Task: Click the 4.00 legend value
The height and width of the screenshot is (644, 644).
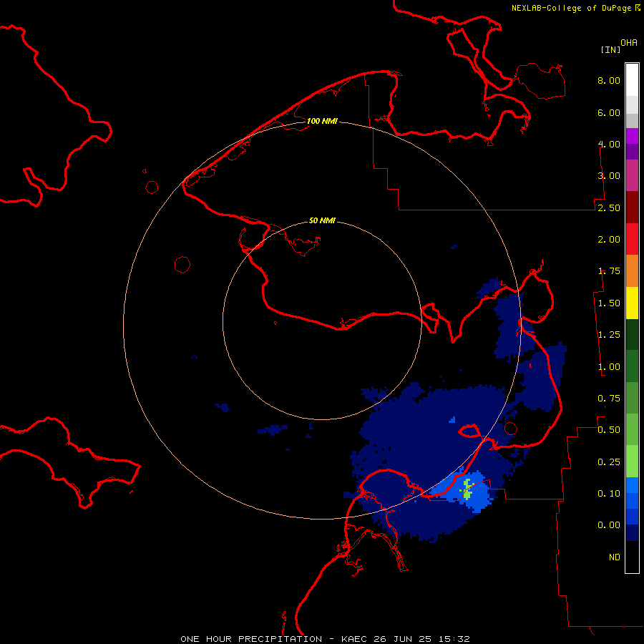Action: (609, 144)
